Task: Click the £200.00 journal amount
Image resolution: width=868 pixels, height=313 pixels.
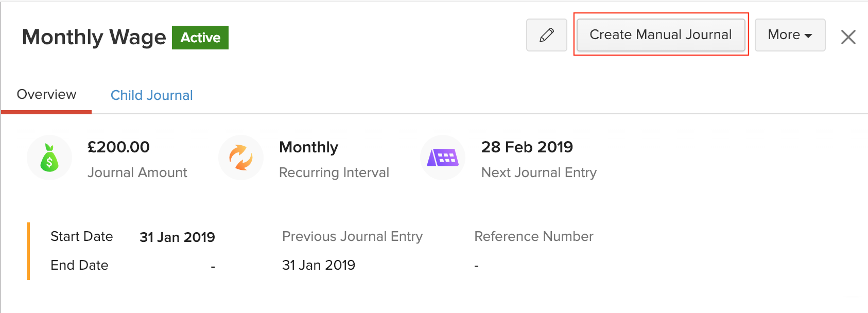Action: (118, 147)
